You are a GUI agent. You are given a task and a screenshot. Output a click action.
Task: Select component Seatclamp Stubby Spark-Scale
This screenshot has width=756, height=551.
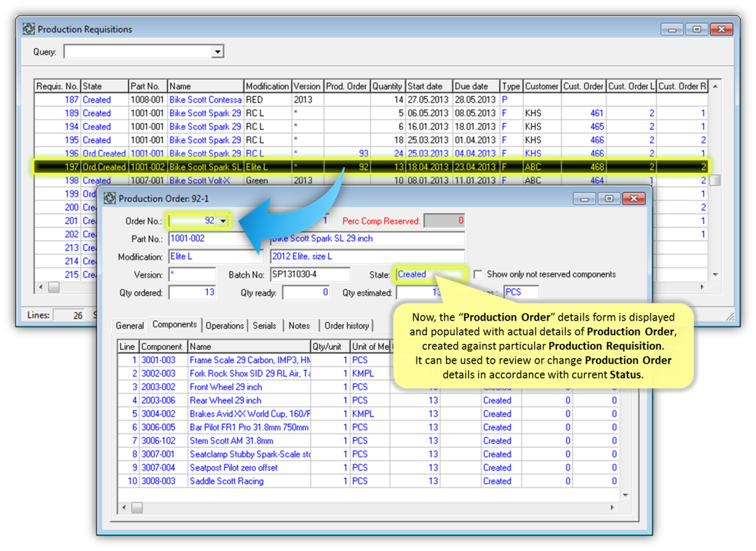coord(368,455)
